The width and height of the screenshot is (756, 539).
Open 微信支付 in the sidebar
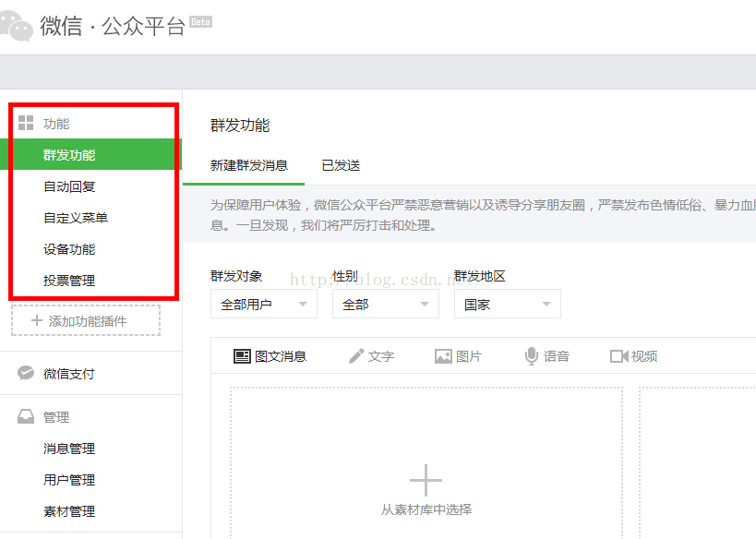click(69, 374)
